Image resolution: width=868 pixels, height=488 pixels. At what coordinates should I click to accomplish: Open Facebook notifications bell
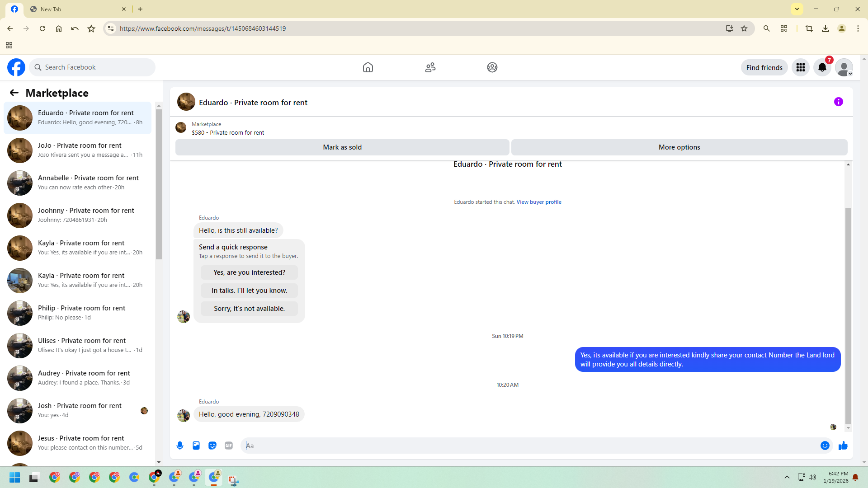pos(822,68)
